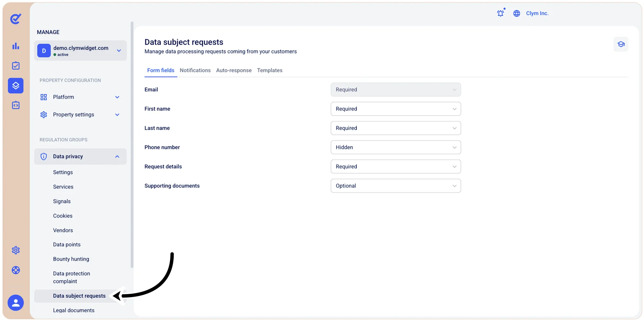Screen dimensions: 644x321
Task: Open the settings gear in left rail
Action: (16, 250)
